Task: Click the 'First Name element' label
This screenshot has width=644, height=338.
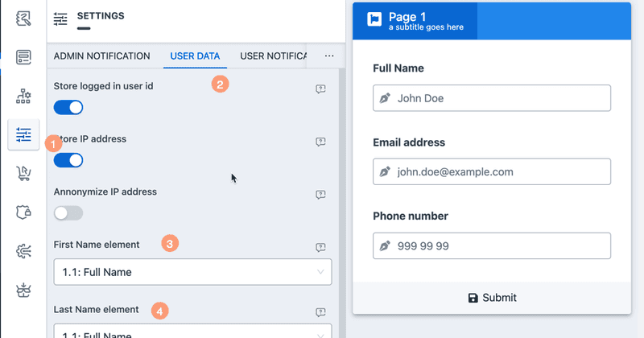Action: (97, 245)
